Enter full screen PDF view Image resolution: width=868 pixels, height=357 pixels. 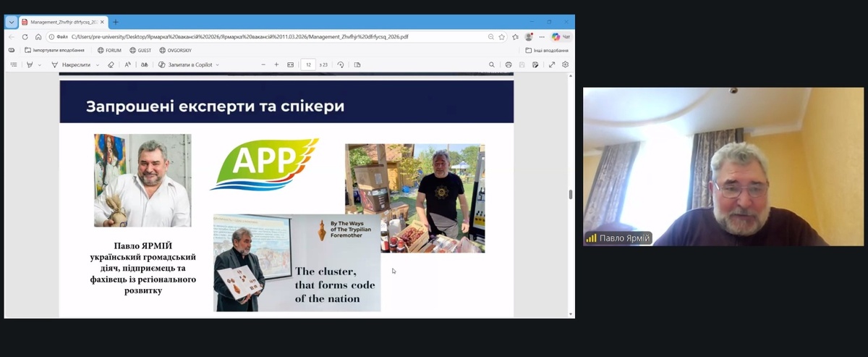coord(552,64)
